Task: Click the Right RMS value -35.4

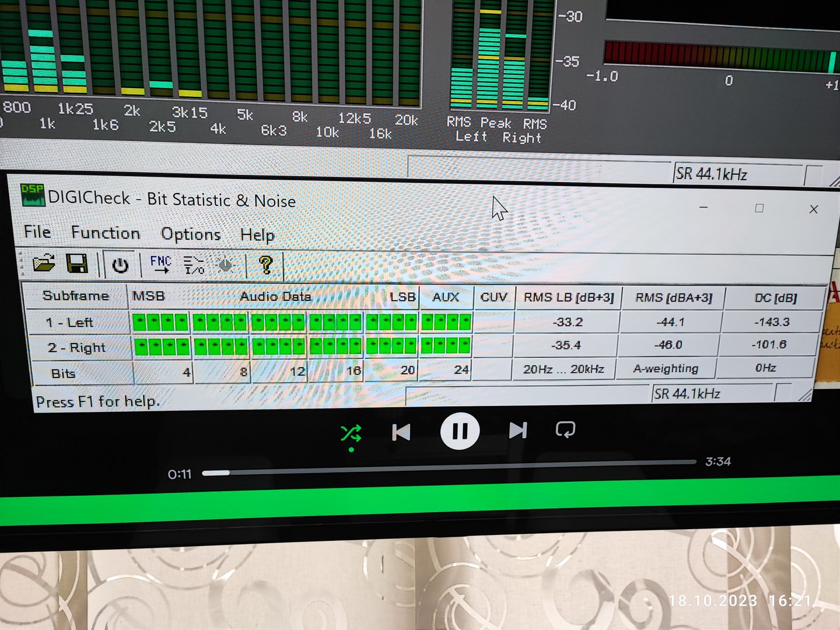Action: [566, 345]
